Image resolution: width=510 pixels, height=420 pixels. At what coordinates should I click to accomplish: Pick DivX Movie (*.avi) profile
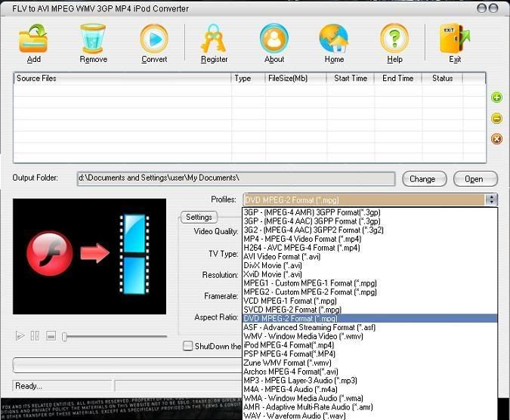click(x=369, y=265)
